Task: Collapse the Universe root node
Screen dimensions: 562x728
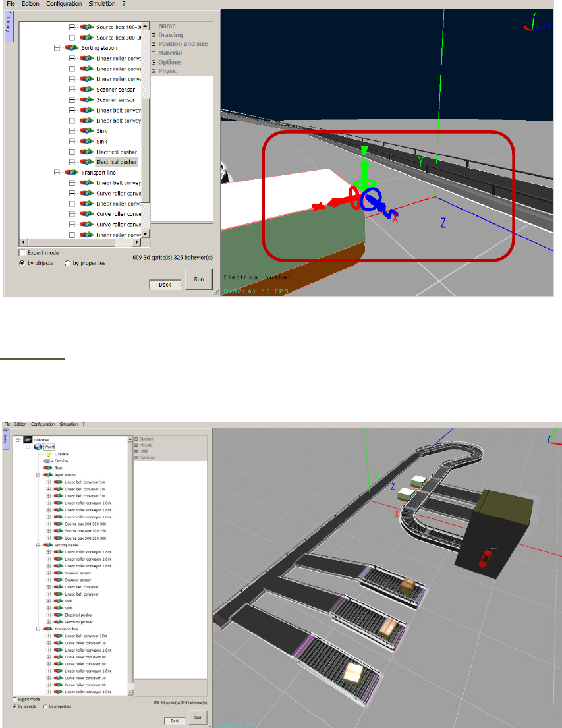Action: coord(18,439)
